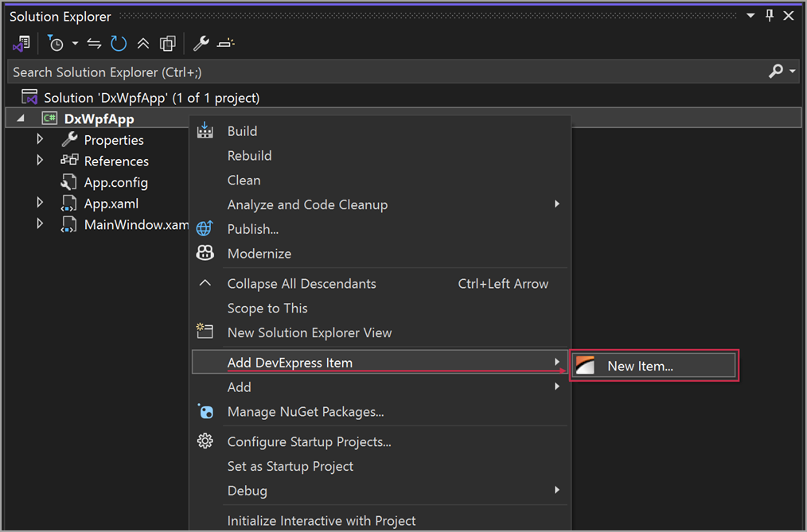Image resolution: width=807 pixels, height=532 pixels.
Task: Click the Show All Files icon
Action: click(167, 43)
